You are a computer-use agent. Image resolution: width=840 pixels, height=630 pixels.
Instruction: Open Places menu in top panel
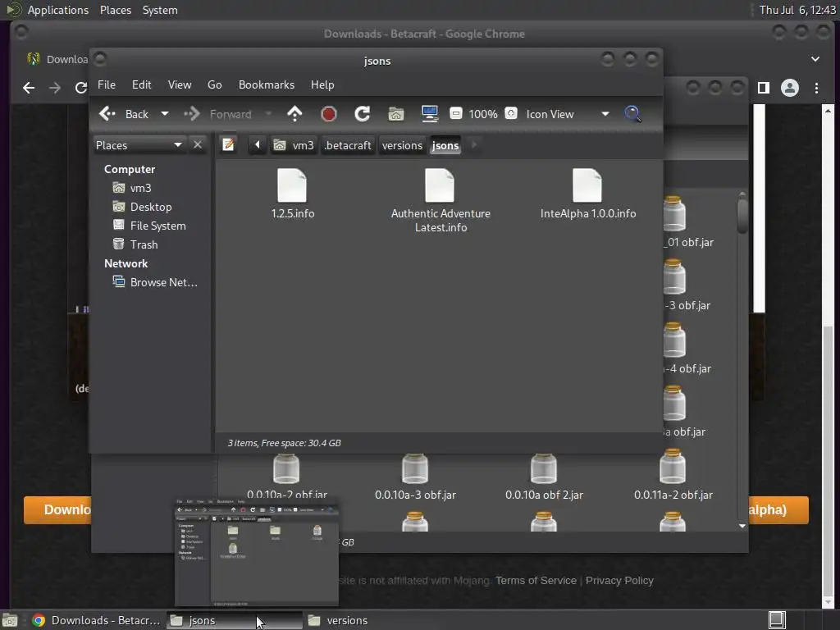pyautogui.click(x=115, y=10)
